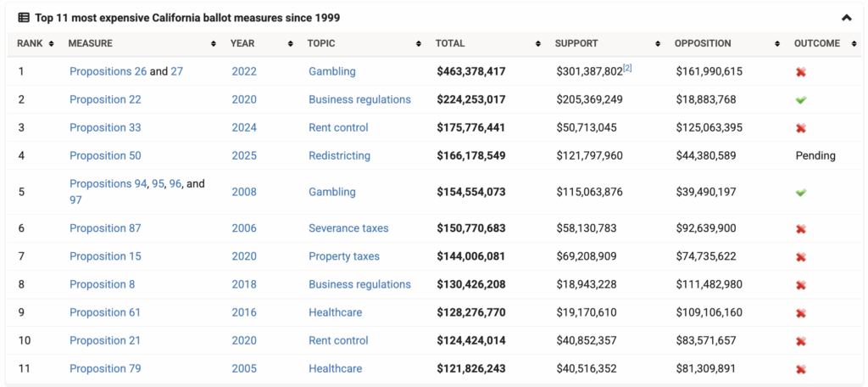Sort by the Topic column arrows
Viewport: 868px width, 387px height.
pyautogui.click(x=419, y=43)
